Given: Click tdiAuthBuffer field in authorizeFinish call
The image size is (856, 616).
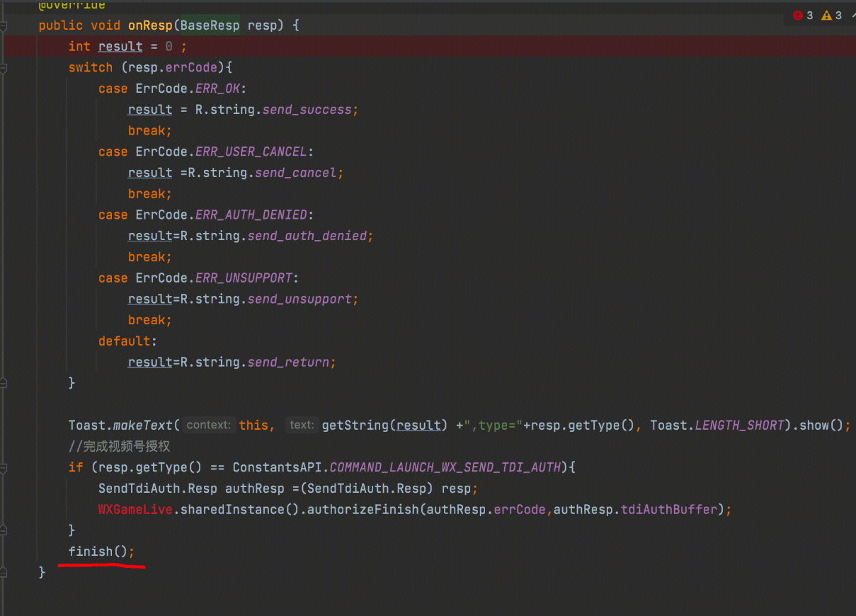Looking at the screenshot, I should tap(668, 509).
